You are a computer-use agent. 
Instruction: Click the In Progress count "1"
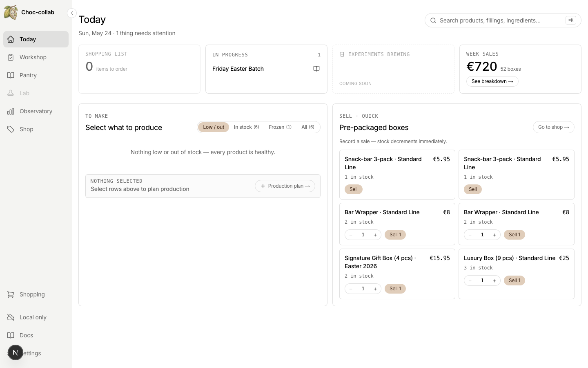tap(319, 55)
